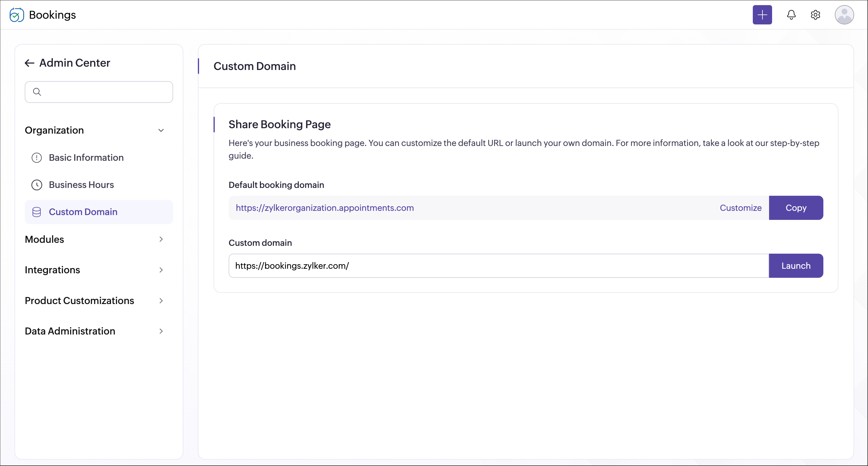Focus the Admin Center search box

(x=99, y=92)
